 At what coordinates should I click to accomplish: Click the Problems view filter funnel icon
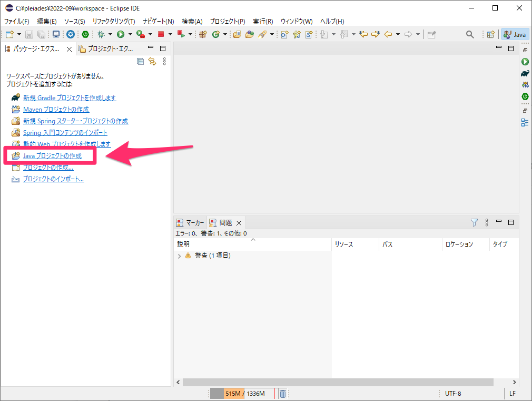point(474,222)
